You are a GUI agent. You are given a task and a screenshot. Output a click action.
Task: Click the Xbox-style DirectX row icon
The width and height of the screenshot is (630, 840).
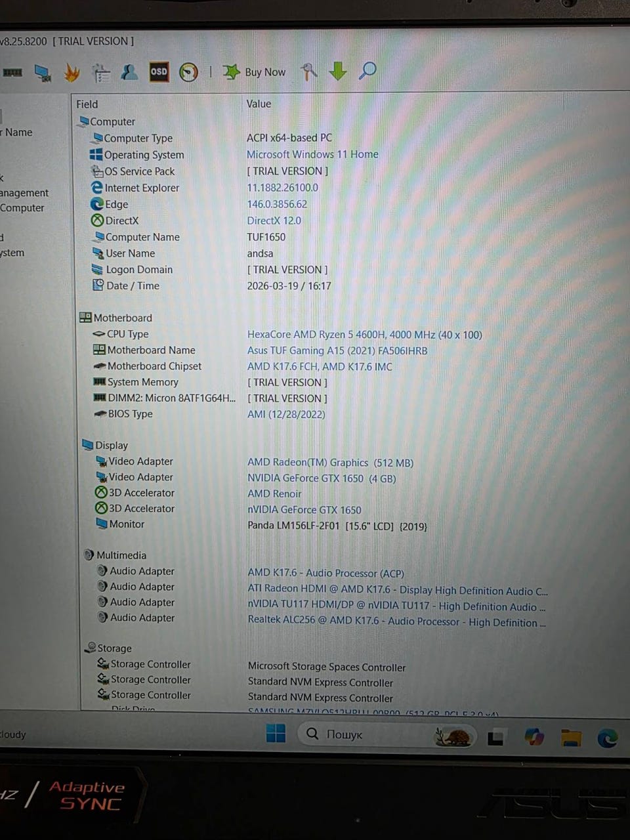coord(97,220)
